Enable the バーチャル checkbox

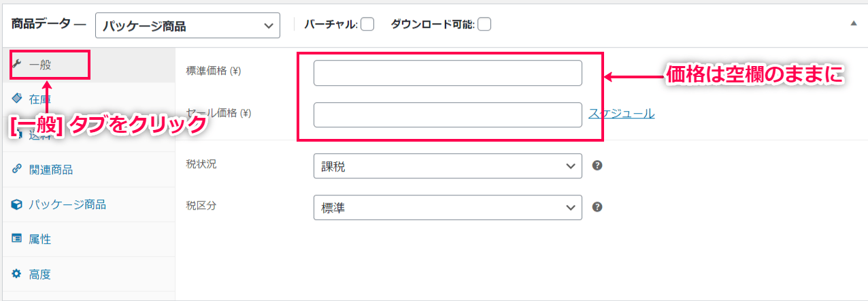tap(367, 24)
